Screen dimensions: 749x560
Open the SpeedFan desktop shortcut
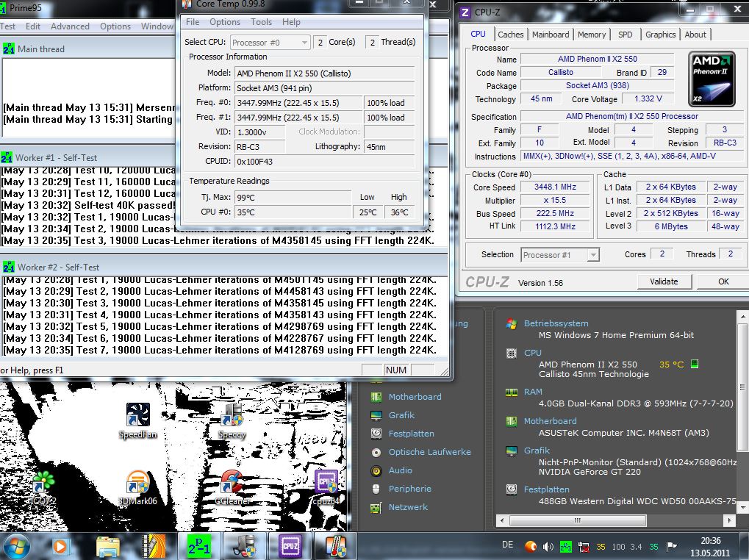point(137,420)
